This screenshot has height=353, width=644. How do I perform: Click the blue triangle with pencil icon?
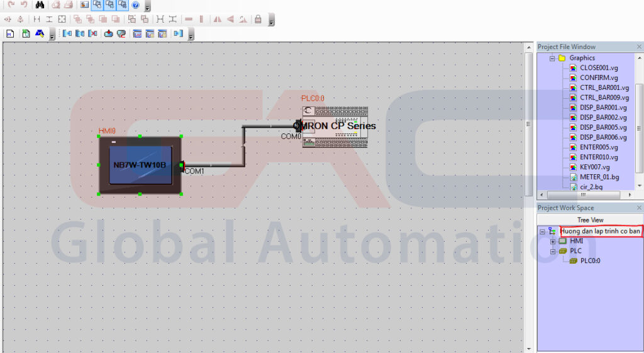[x=40, y=34]
